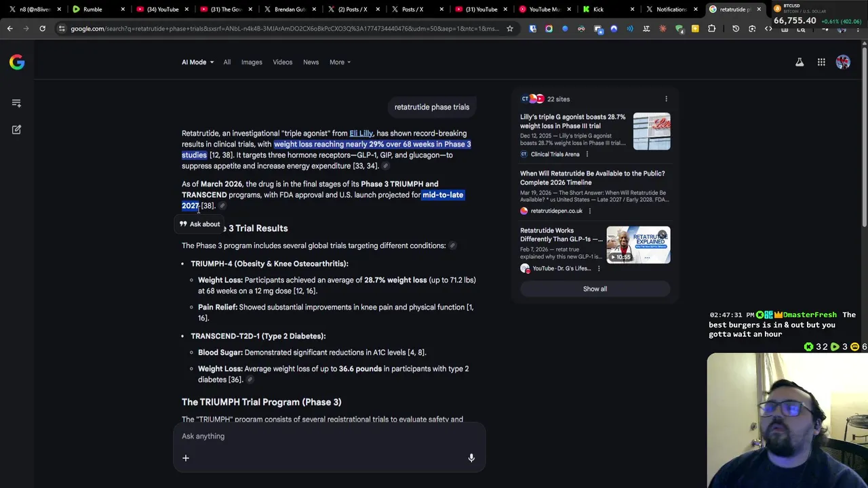Click the '22 sites' label
Viewport: 868px width, 488px height.
(x=559, y=99)
